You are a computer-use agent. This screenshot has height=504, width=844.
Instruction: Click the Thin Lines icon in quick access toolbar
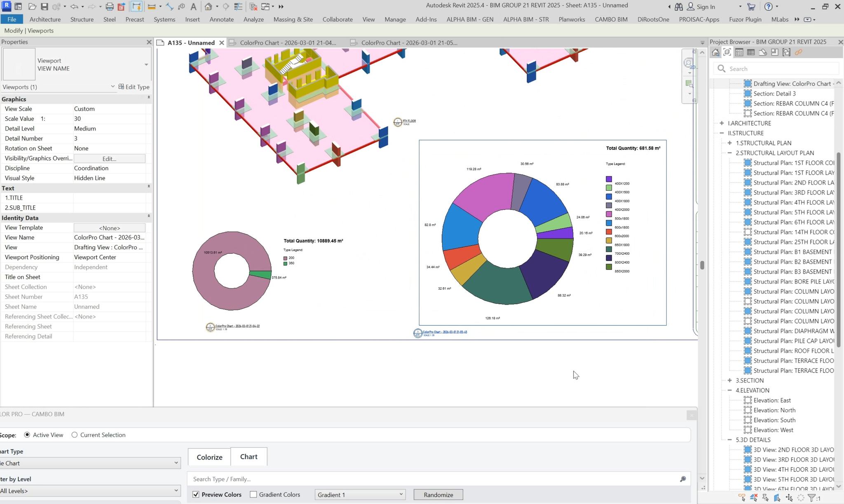coord(238,7)
